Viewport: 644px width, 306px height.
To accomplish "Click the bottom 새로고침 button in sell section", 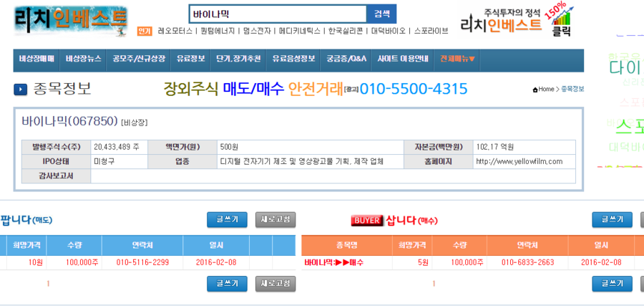I will click(275, 284).
